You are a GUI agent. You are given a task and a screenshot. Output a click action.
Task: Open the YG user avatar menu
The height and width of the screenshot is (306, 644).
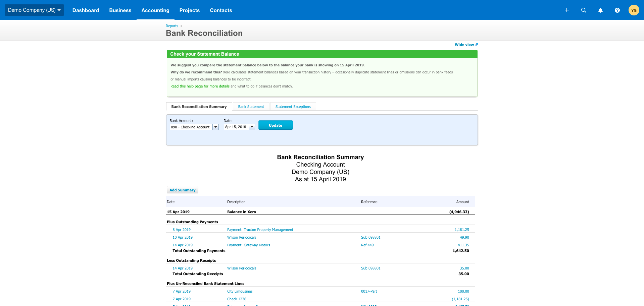pos(634,10)
